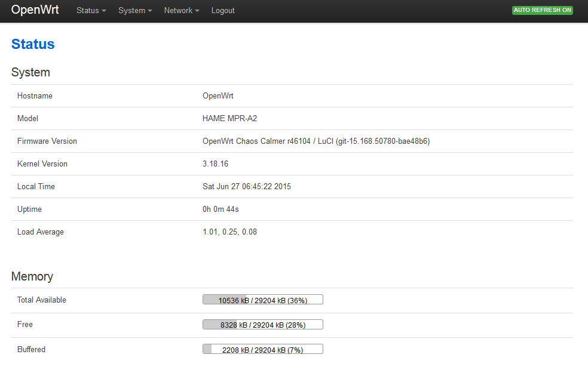Click the Kernel Version label
This screenshot has height=376, width=588.
pyautogui.click(x=42, y=164)
